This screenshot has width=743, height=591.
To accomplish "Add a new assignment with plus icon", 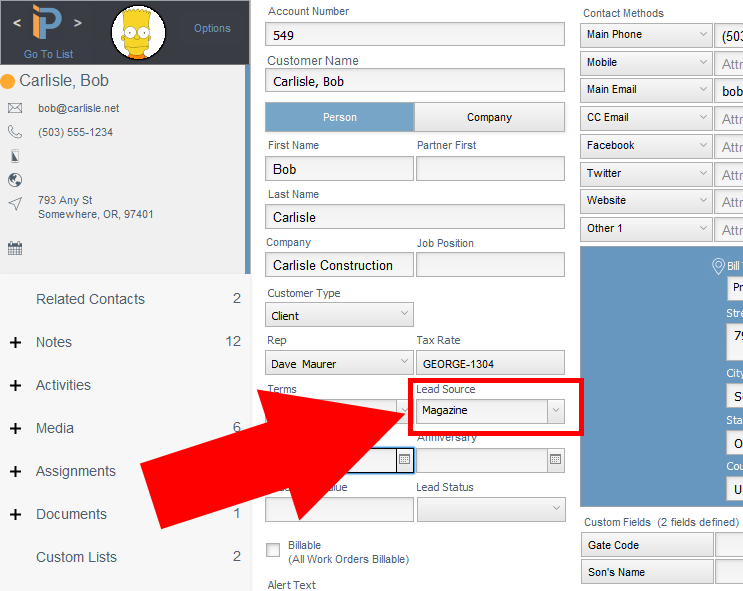I will [x=16, y=472].
